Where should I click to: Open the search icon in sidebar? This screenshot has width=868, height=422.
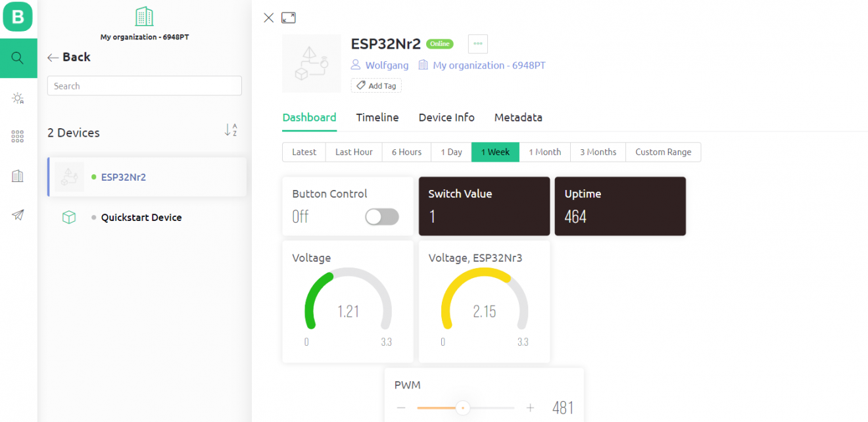click(x=18, y=58)
